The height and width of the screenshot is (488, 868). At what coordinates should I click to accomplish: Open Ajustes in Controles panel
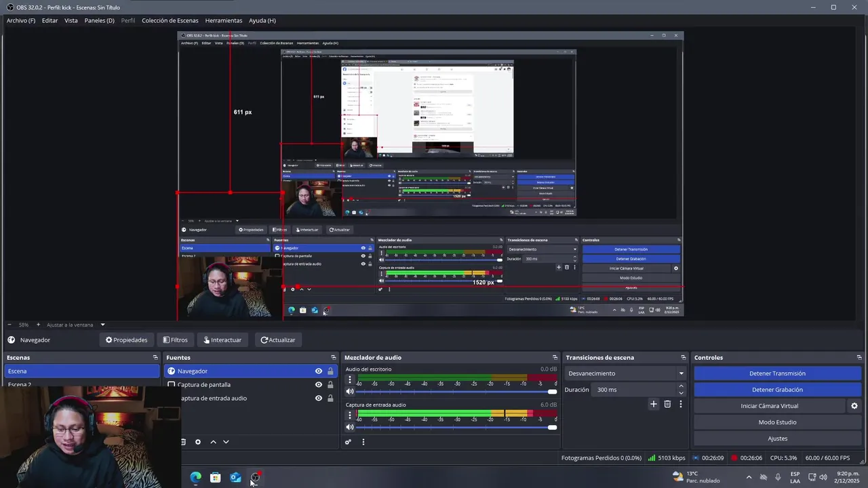(x=777, y=439)
